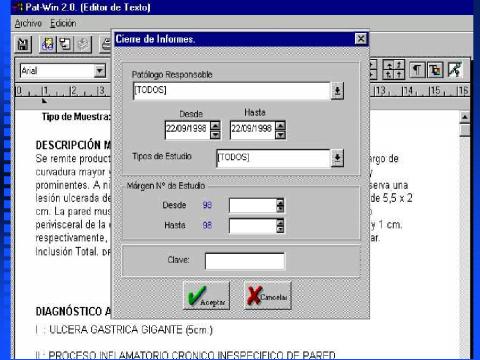The height and width of the screenshot is (360, 480).
Task: Increase the Desde date with up arrow
Action: 215,126
